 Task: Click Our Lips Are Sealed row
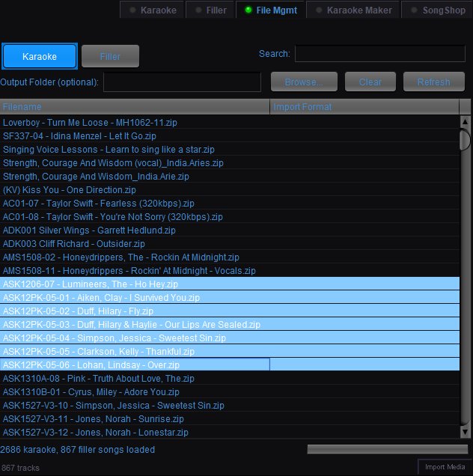(x=230, y=324)
